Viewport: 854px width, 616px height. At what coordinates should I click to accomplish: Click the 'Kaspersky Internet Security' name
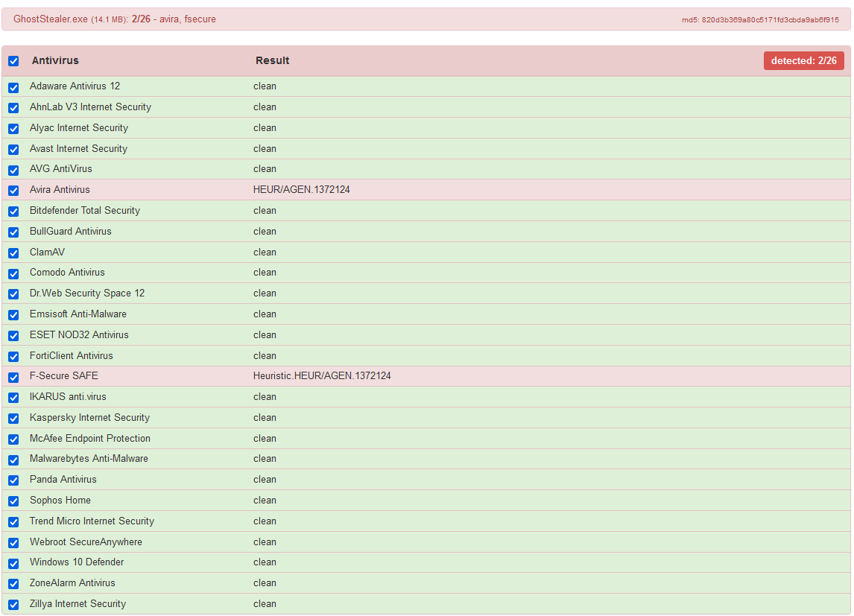point(90,417)
